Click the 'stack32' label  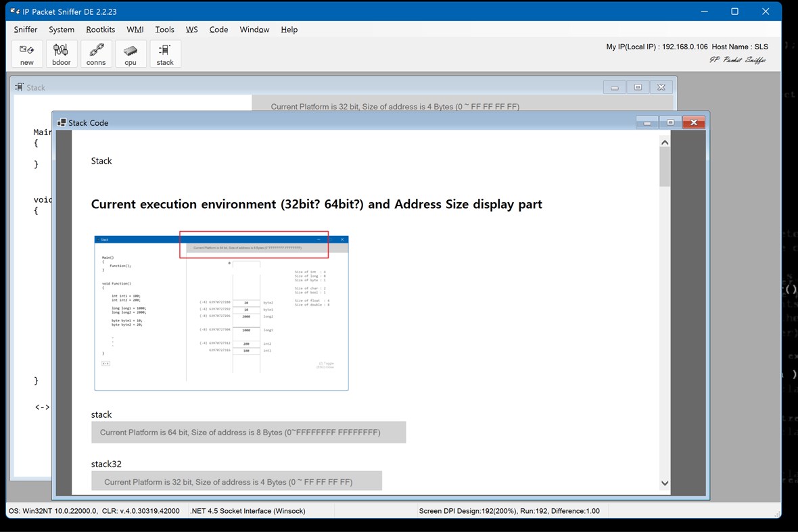[x=106, y=464]
